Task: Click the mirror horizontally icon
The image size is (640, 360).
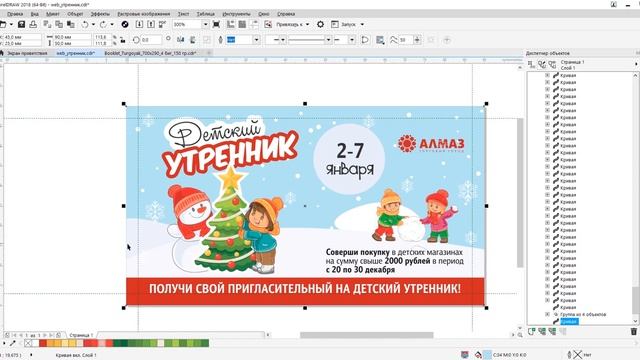Action: 181,40
